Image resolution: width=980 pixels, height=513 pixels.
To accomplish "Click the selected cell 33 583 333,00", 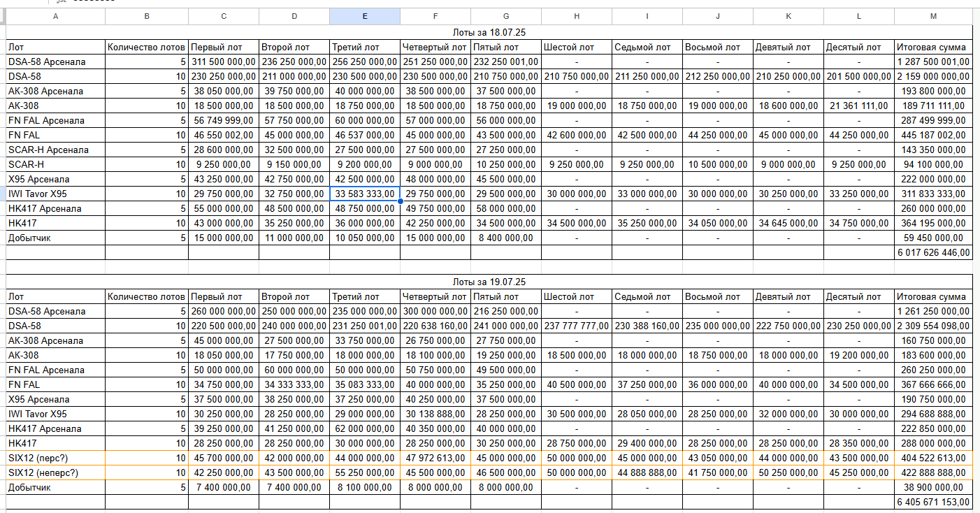I will click(365, 194).
